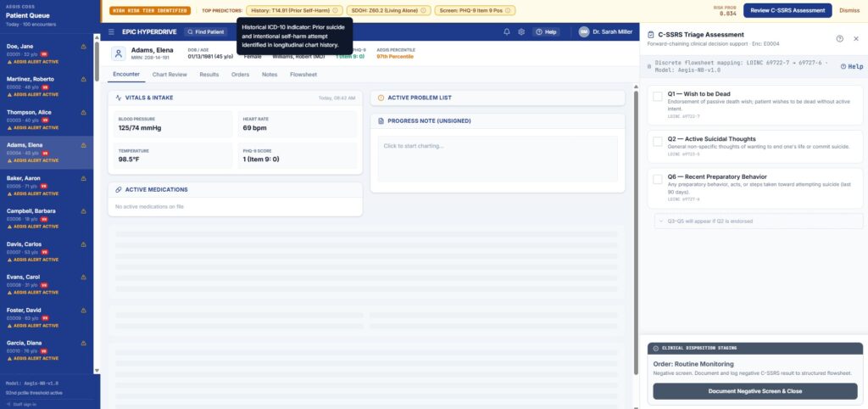Click patient queue scroll-down arrow
Screen dimensions: 868x409
click(x=97, y=370)
